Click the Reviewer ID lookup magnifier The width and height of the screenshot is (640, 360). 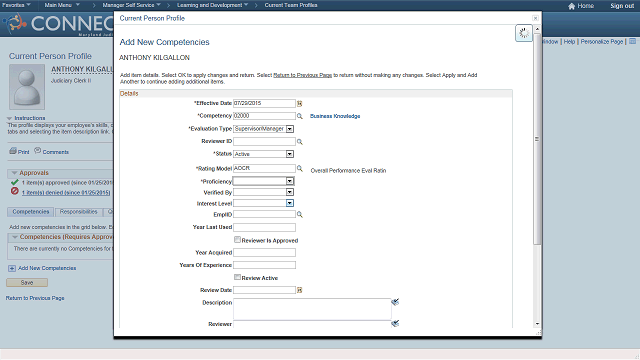point(300,142)
